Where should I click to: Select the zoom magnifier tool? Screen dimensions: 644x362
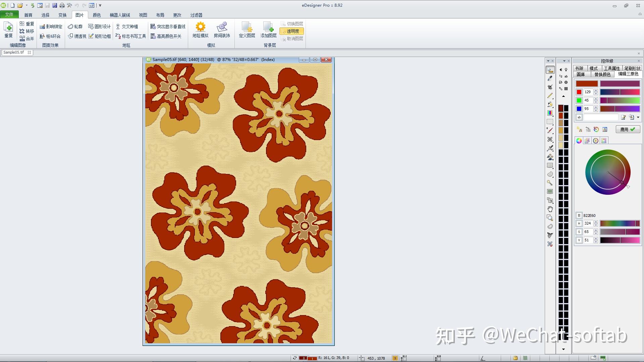point(550,218)
